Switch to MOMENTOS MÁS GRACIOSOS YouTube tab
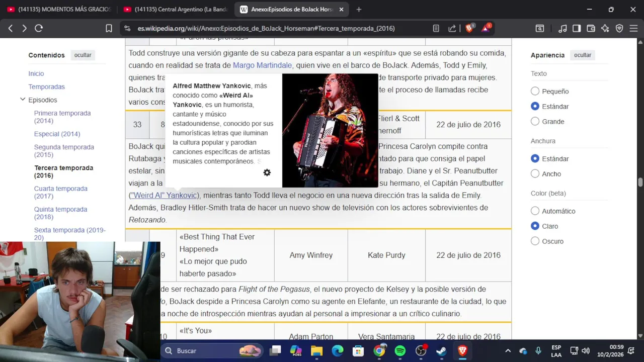 [x=59, y=10]
